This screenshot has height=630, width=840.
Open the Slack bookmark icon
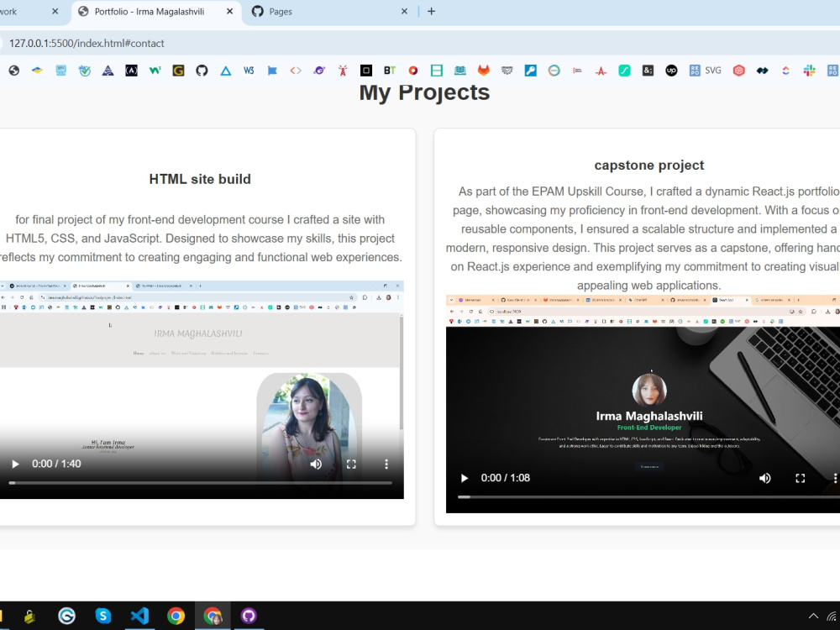point(809,71)
